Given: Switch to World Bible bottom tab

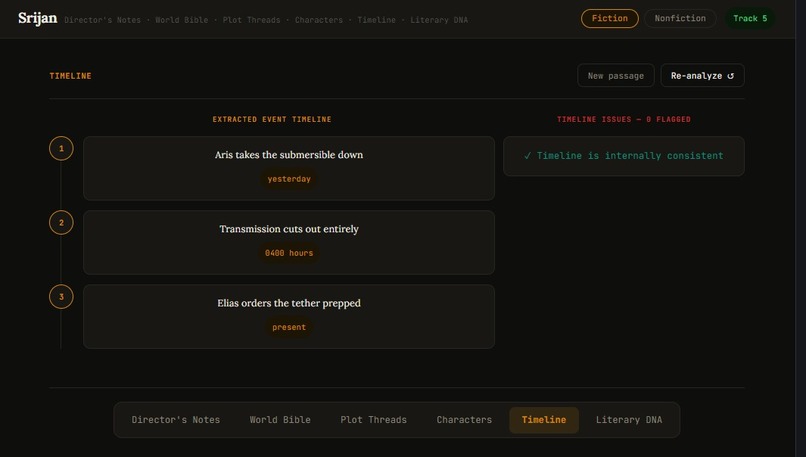Looking at the screenshot, I should [280, 420].
